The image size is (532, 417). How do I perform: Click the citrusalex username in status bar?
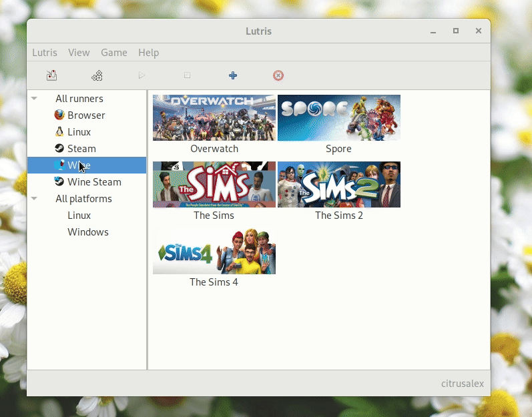[463, 384]
